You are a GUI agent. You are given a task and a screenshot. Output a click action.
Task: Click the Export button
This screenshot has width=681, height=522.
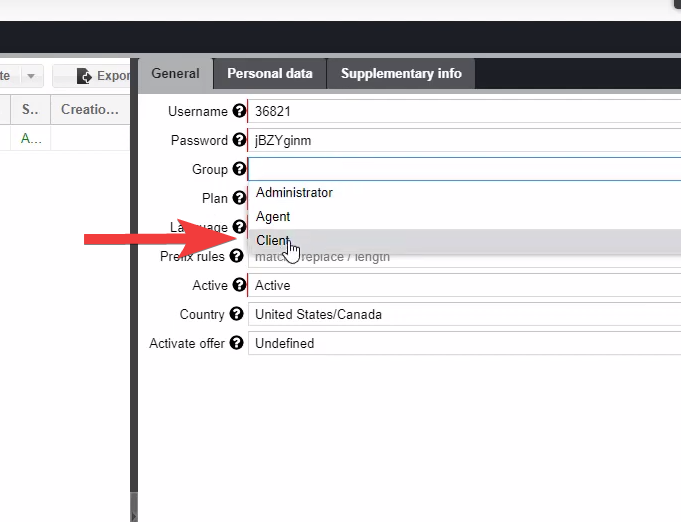92,76
